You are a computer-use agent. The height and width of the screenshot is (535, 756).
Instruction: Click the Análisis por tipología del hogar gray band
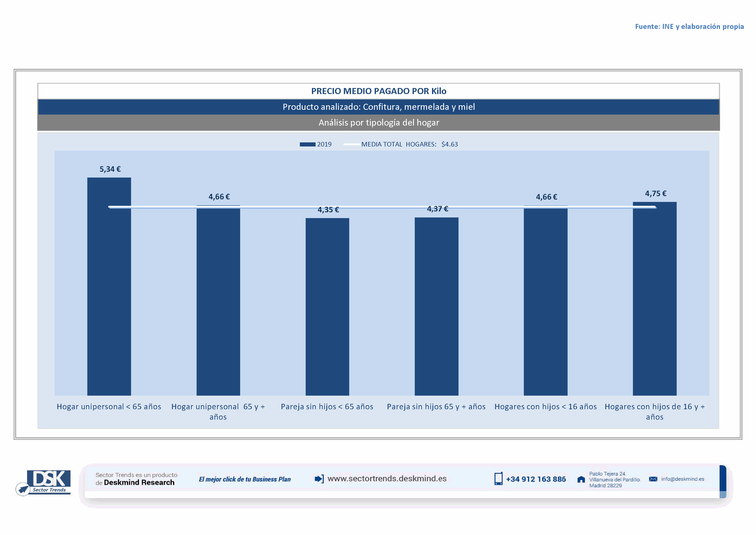tap(379, 123)
